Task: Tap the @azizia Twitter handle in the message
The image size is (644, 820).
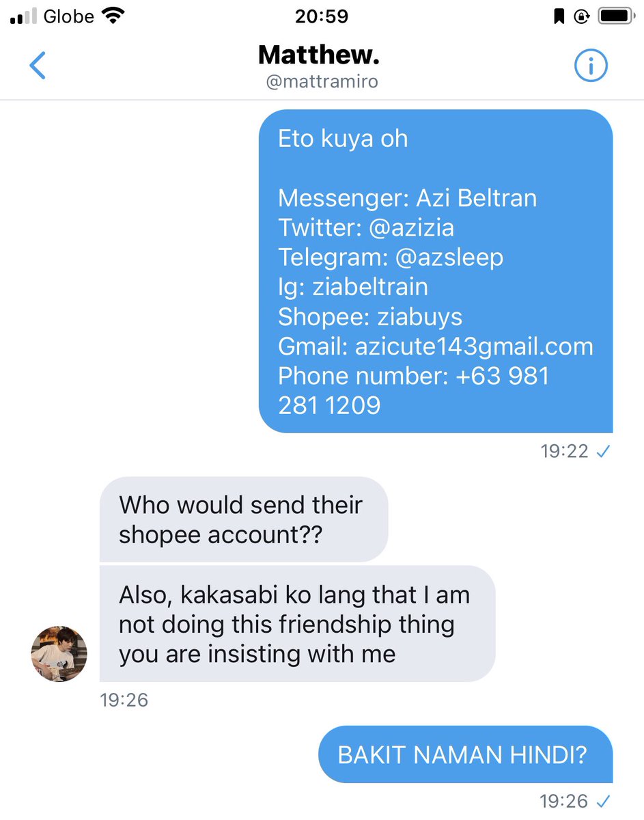Action: 412,228
